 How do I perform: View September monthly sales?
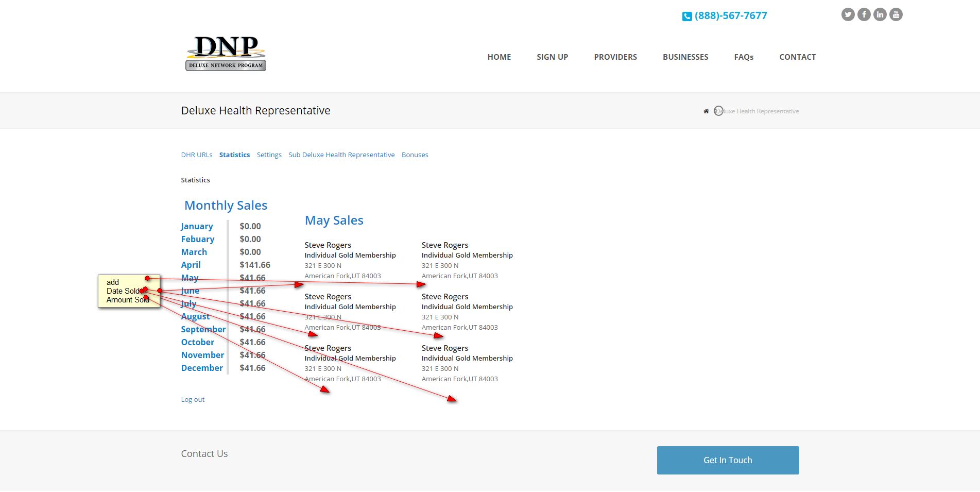point(203,329)
